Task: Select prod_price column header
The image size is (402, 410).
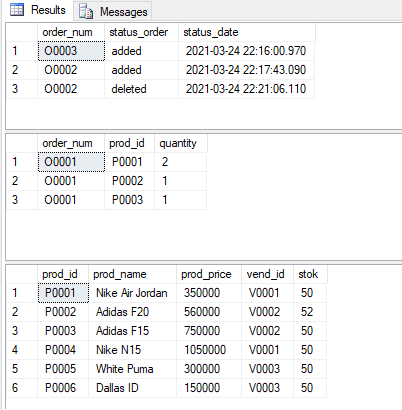Action: click(209, 274)
